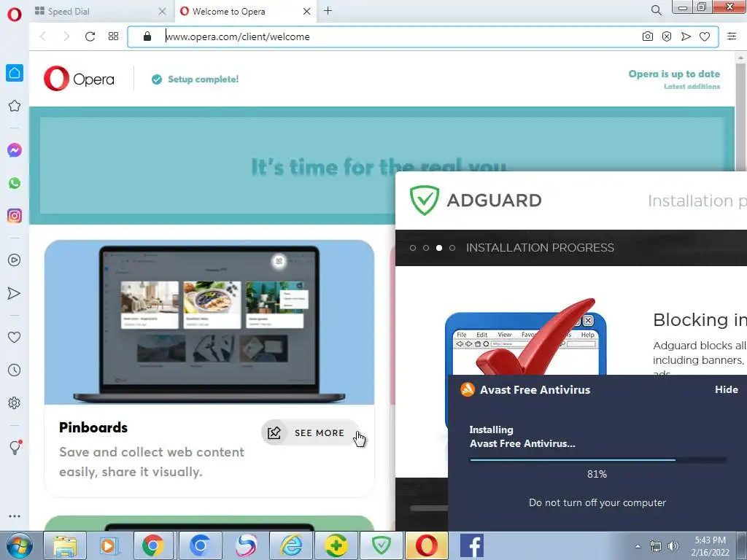The image size is (747, 560).
Task: Click the Adguard shield logo
Action: click(x=424, y=200)
